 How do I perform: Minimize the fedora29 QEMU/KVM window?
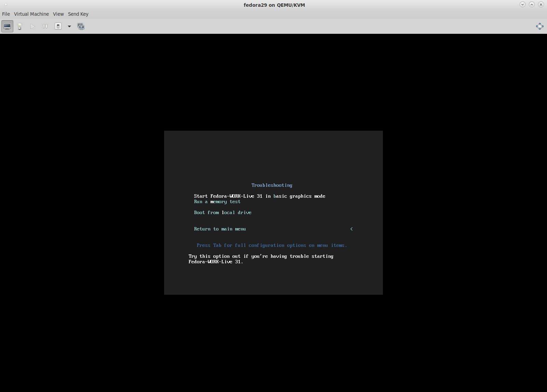[522, 4]
